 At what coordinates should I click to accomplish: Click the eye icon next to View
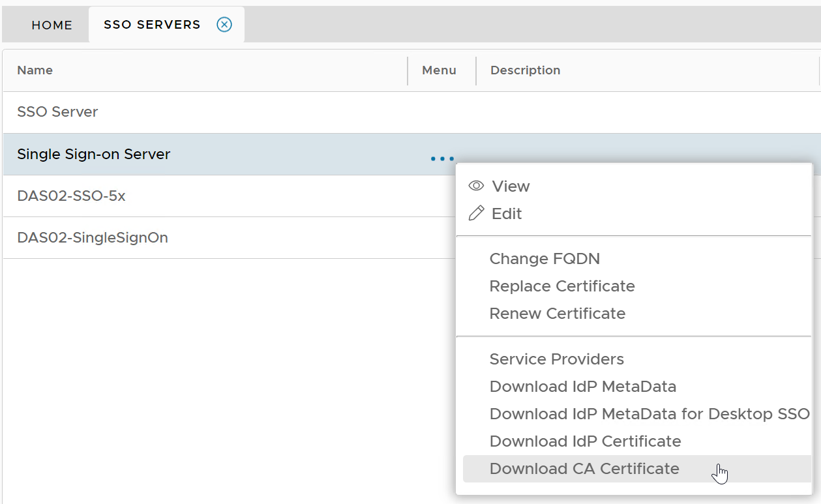477,186
